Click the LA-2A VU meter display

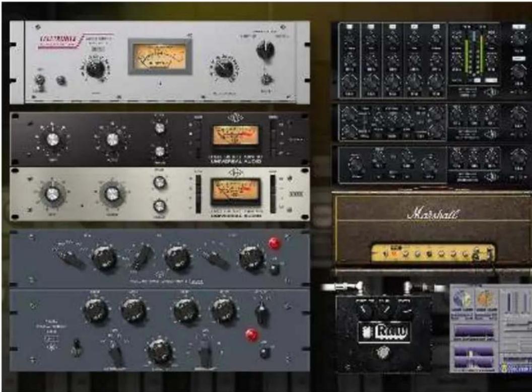[160, 56]
